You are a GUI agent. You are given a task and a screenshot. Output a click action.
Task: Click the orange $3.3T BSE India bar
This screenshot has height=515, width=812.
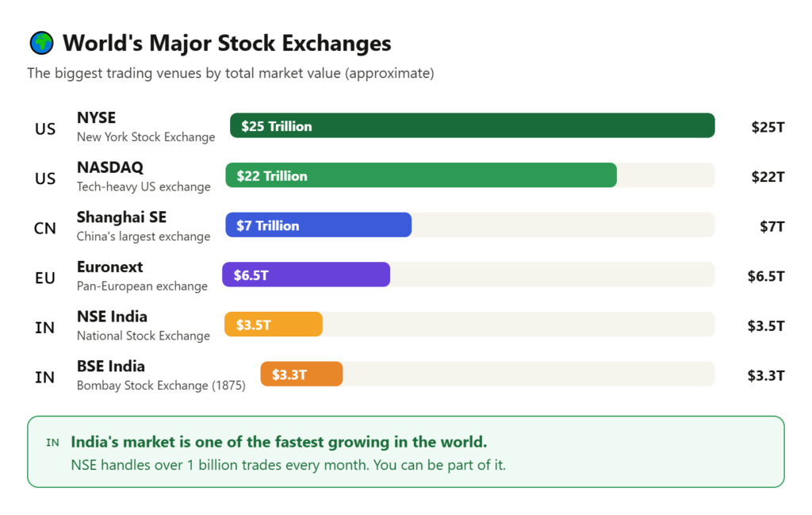coord(301,375)
